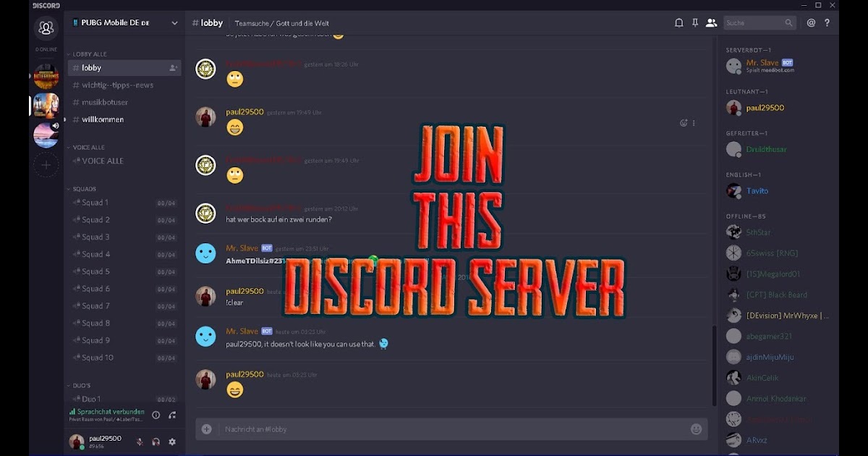Click the Nachricht an #lobby message box
Screen dimensions: 868x456
451,429
